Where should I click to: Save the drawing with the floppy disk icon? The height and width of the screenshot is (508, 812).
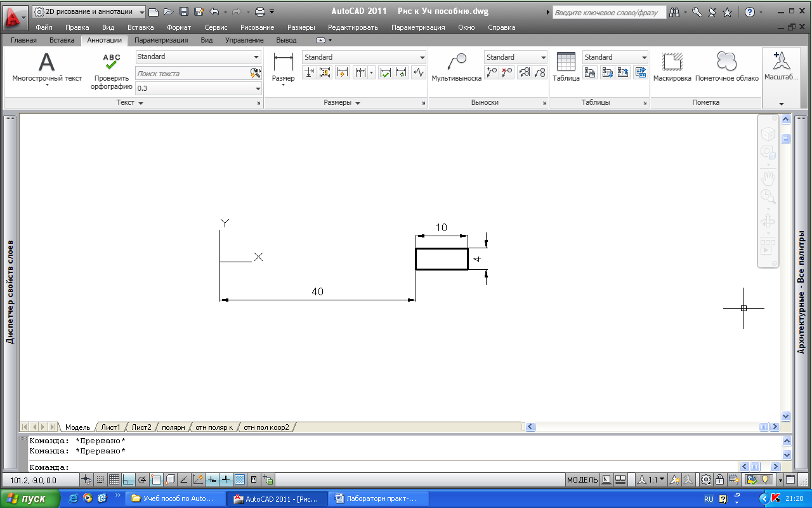pyautogui.click(x=183, y=11)
